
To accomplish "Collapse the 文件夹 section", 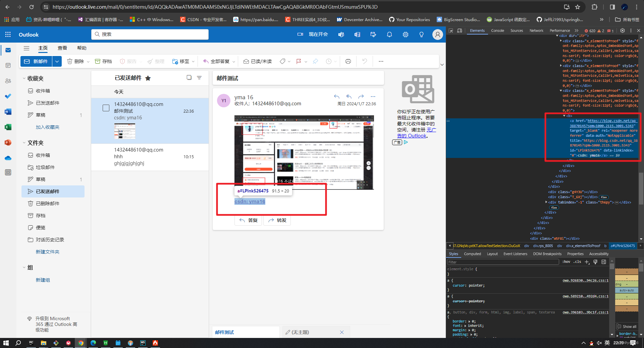I will pos(24,143).
